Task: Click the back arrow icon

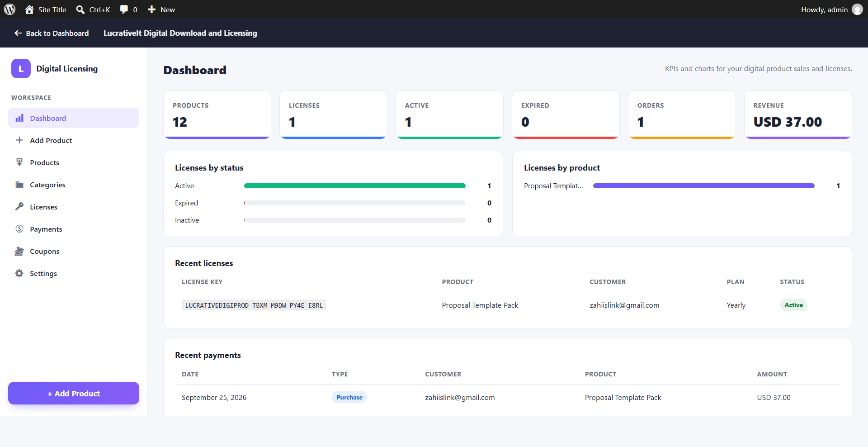Action: 18,33
